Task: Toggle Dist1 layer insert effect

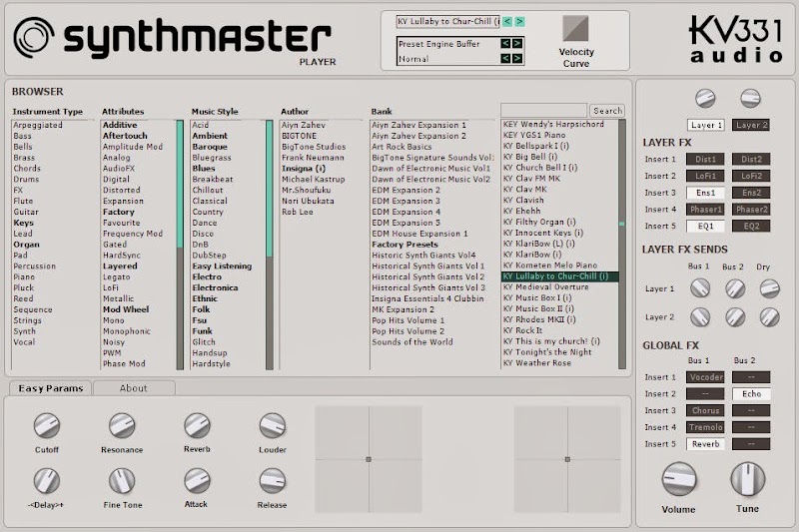Action: click(x=705, y=159)
